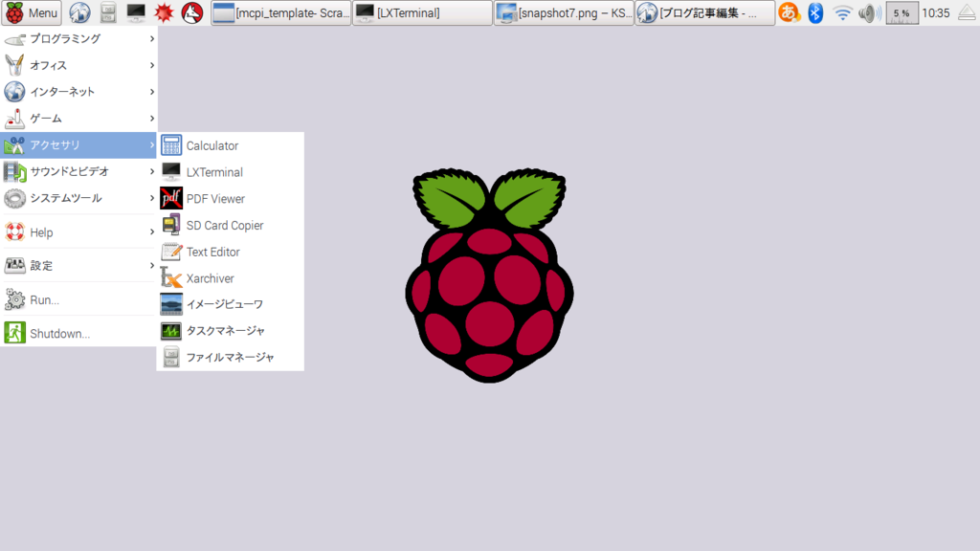Open the ゲーム menu category
Screen dimensions: 980x551
point(78,118)
